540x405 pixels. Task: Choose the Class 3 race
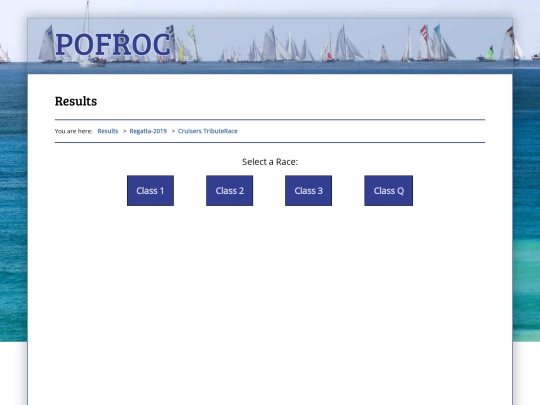tap(309, 190)
